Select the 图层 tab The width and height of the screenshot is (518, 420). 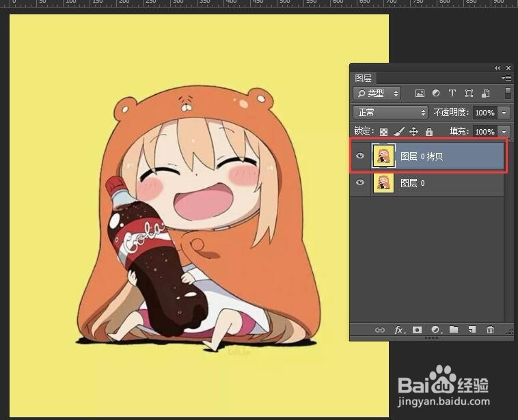point(363,79)
